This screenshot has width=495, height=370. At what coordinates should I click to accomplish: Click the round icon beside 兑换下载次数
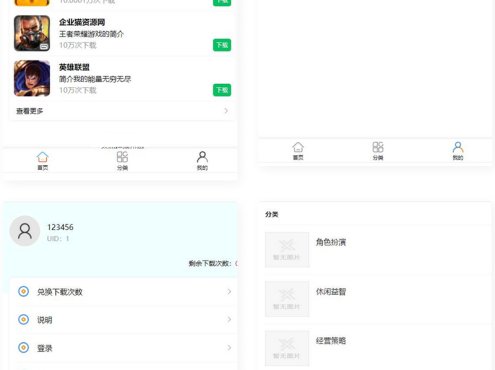pyautogui.click(x=23, y=291)
